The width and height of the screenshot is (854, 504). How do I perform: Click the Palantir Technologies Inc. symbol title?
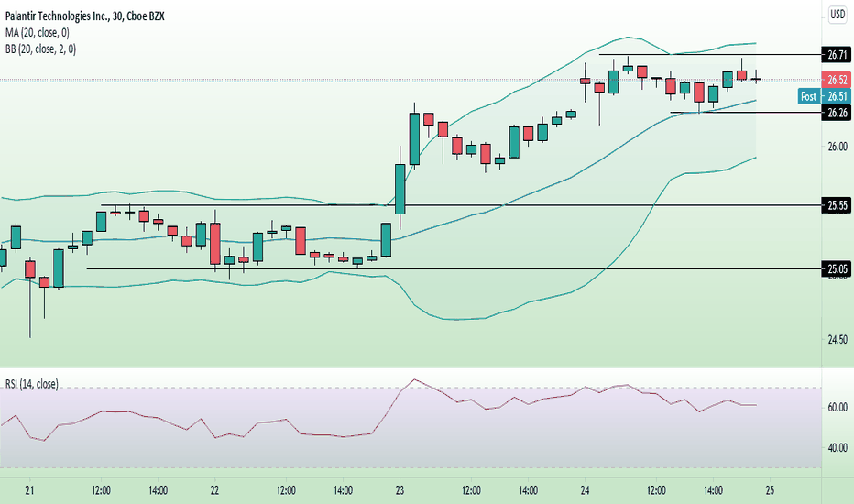click(x=85, y=16)
